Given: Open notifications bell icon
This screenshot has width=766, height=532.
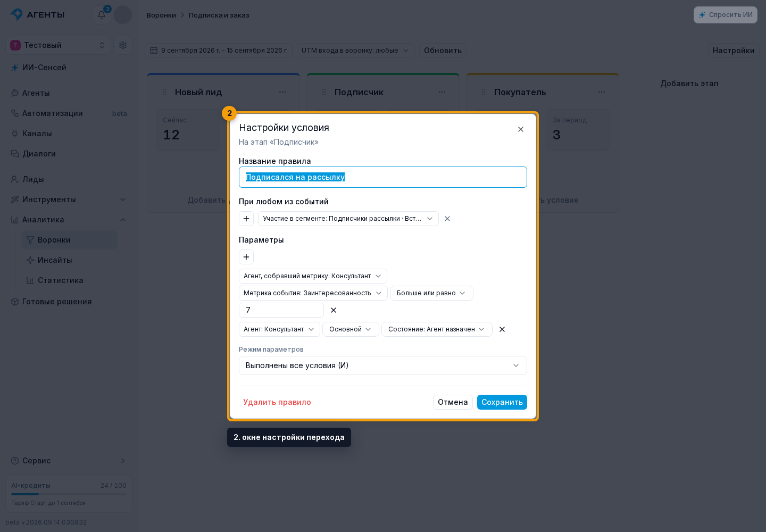Looking at the screenshot, I should point(102,15).
